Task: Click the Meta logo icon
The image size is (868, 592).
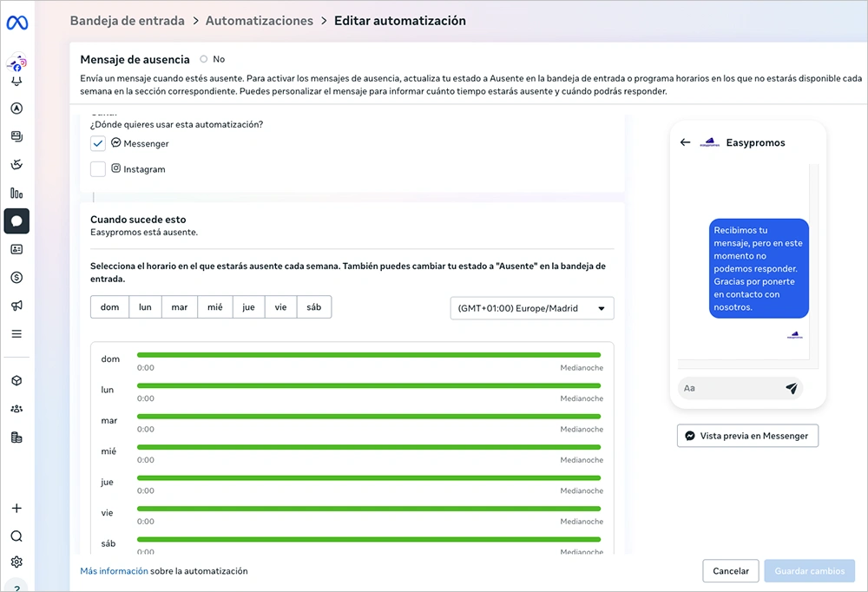Action: point(18,23)
